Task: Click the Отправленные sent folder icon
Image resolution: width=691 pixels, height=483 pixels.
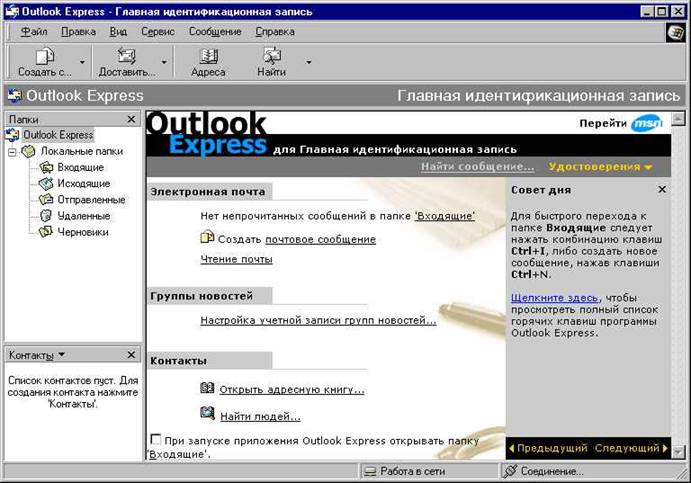Action: tap(46, 200)
